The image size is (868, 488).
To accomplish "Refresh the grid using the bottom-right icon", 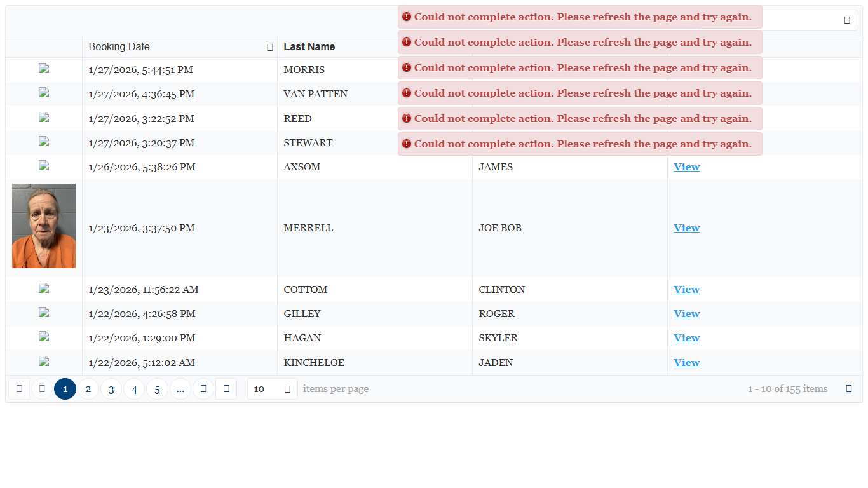I will point(849,389).
